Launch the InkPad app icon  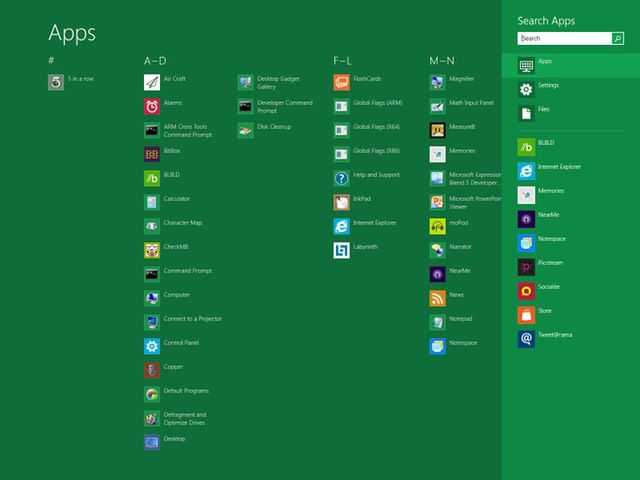[x=341, y=202]
